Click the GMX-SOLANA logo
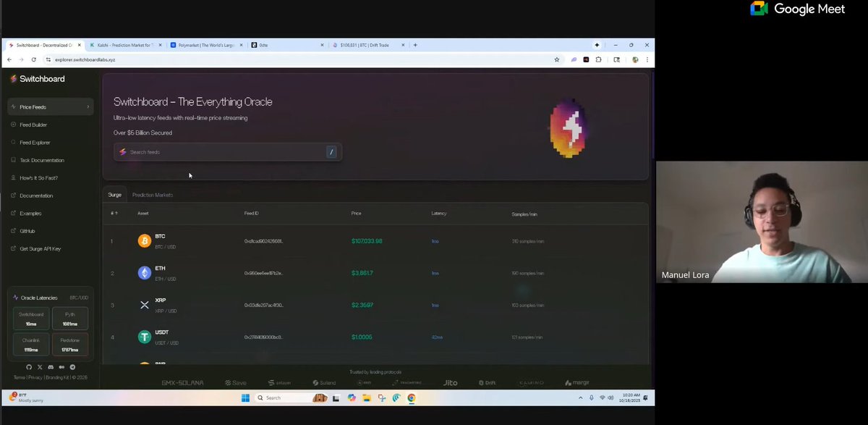868x425 pixels. (x=182, y=382)
